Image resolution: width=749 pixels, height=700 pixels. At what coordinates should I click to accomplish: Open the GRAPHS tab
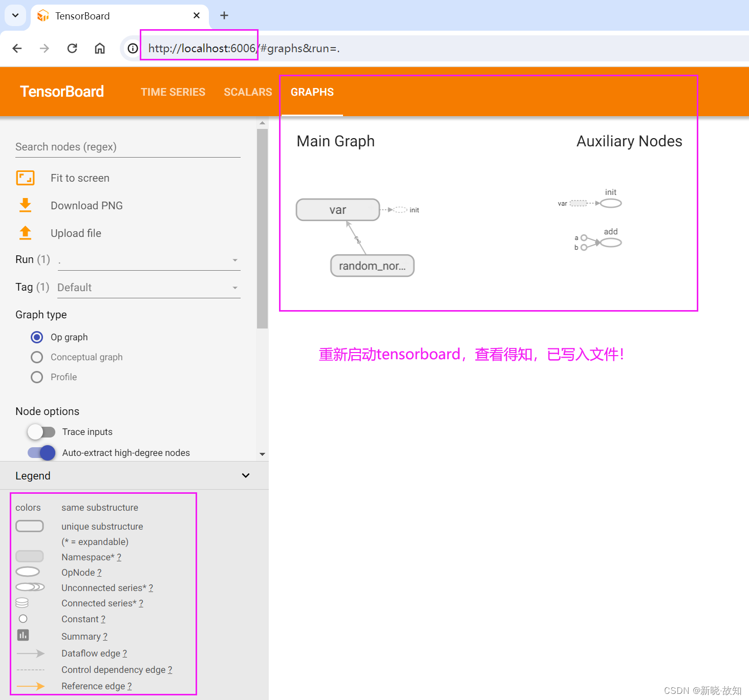pyautogui.click(x=312, y=92)
